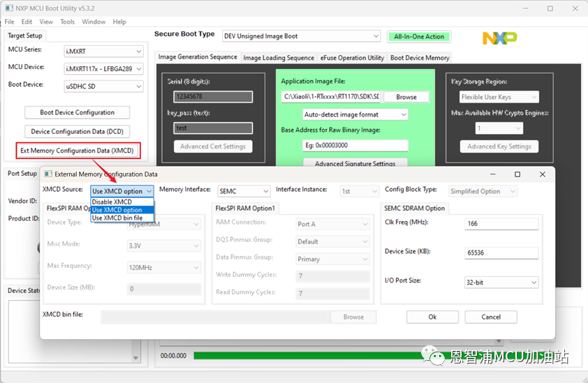Open the Key Storage Region dropdown

(x=499, y=97)
